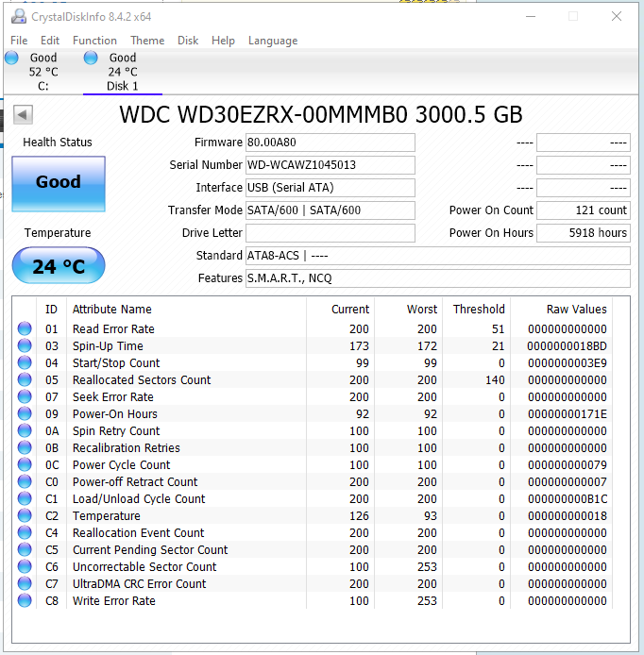Open the Theme menu

point(147,41)
